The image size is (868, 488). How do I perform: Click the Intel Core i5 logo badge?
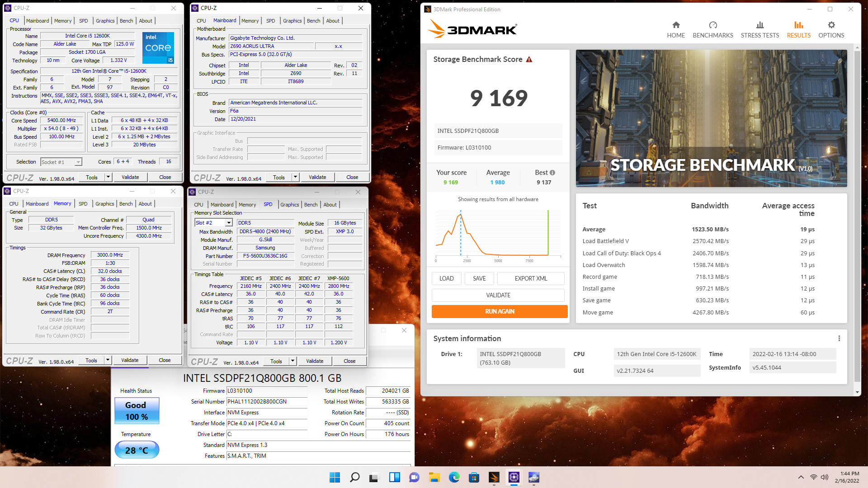tap(158, 47)
